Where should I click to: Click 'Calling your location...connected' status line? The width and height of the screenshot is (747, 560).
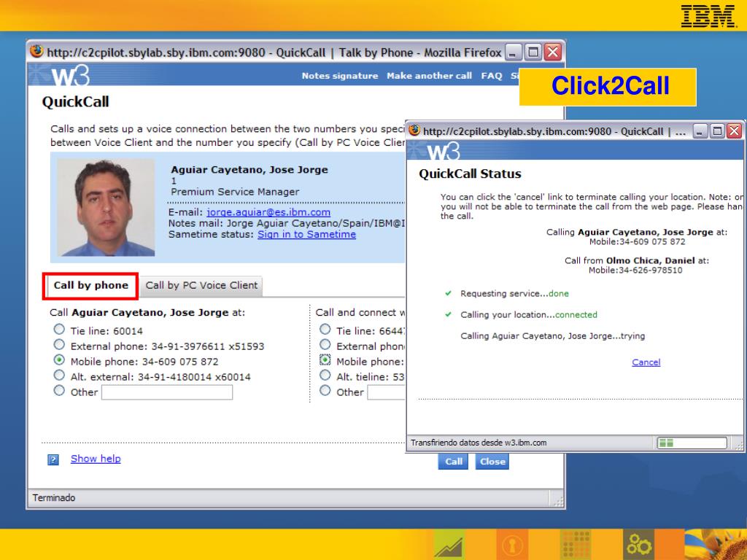tap(529, 315)
